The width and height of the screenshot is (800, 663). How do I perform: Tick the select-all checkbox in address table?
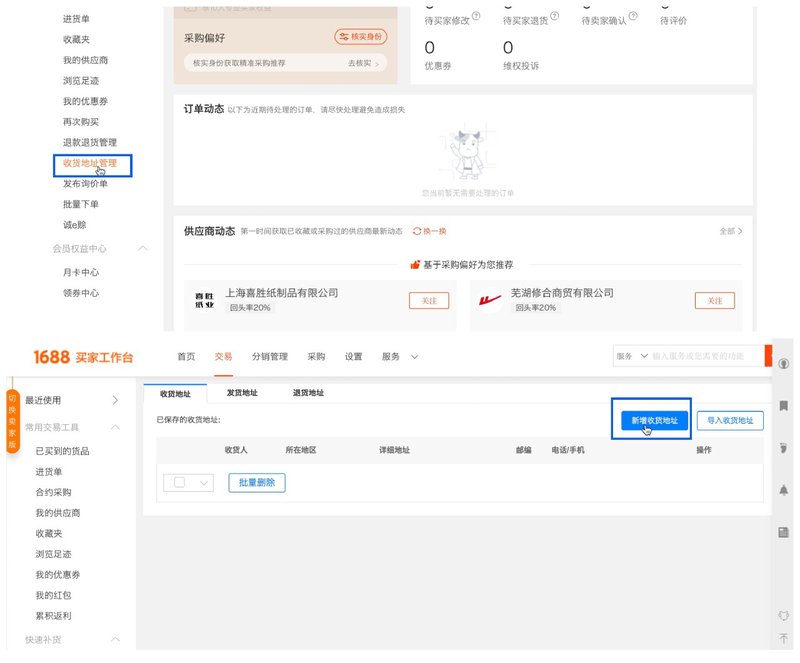180,482
